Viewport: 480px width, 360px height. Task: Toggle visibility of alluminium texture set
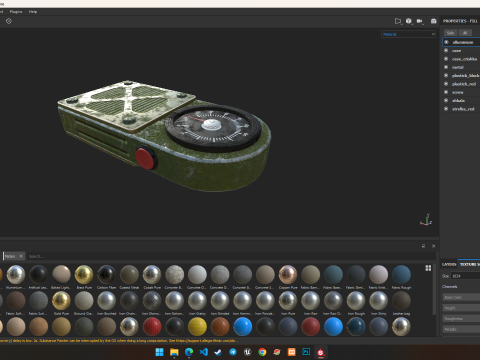(446, 42)
